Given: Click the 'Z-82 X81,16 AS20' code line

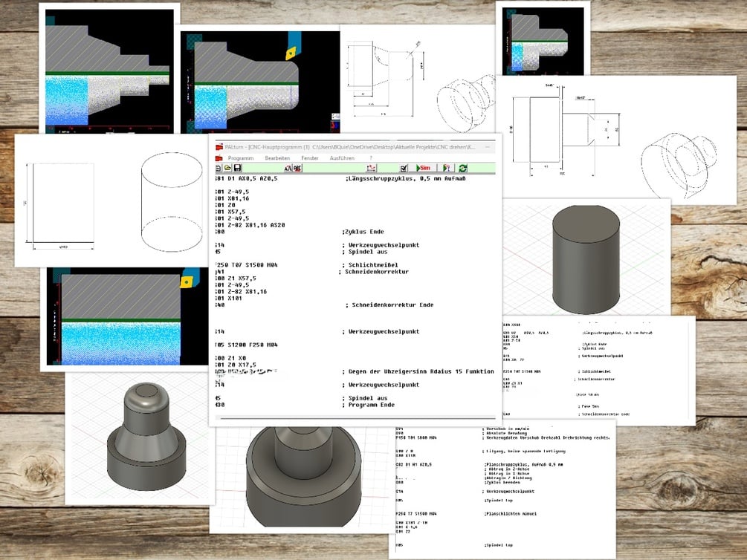Looking at the screenshot, I should pyautogui.click(x=250, y=225).
